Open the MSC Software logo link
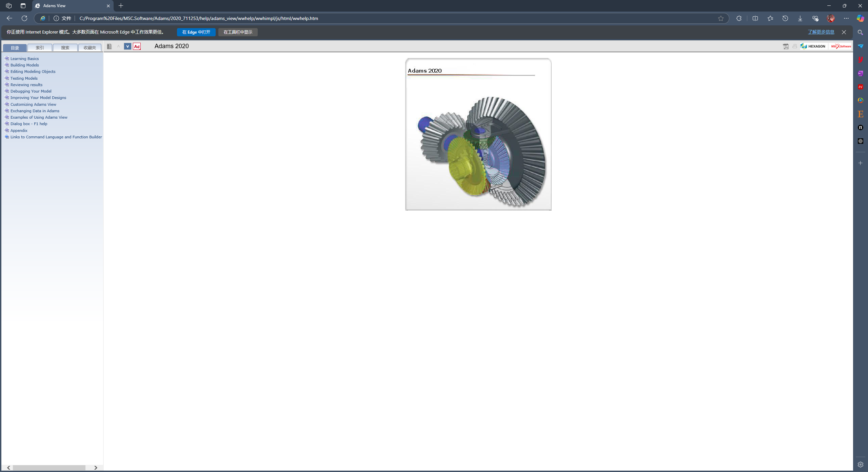 click(x=841, y=46)
